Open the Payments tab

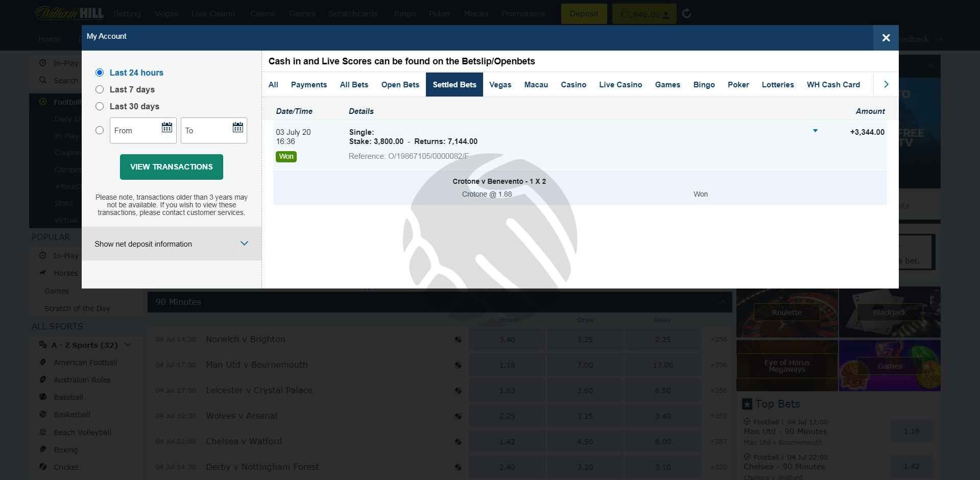point(309,85)
